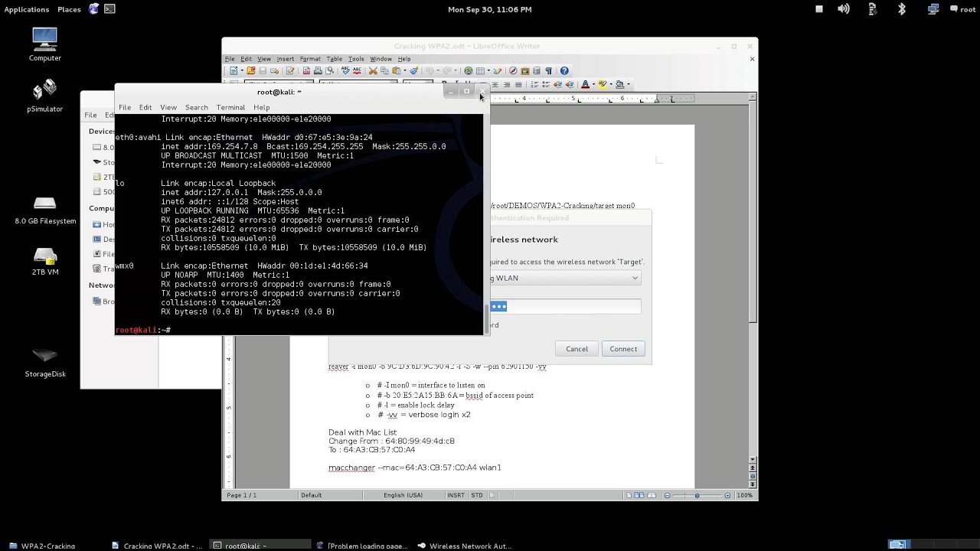Click the zoom in plus button
The height and width of the screenshot is (551, 980).
point(727,495)
